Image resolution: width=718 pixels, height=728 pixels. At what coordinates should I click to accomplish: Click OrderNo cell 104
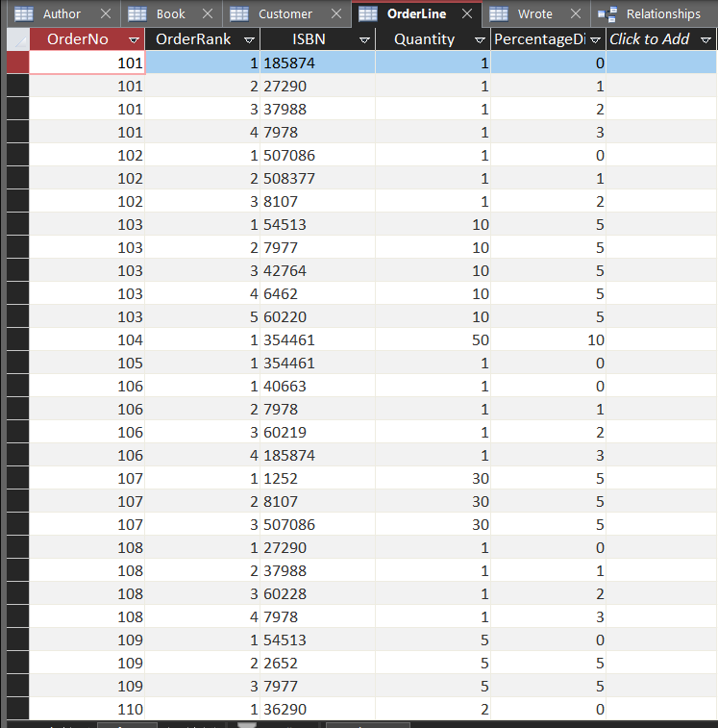tap(87, 339)
